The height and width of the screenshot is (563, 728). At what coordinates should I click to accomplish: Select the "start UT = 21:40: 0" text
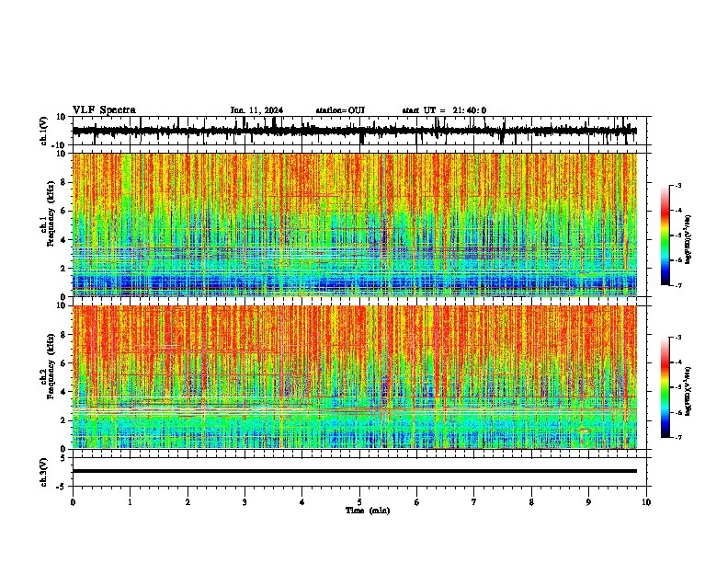pyautogui.click(x=444, y=110)
